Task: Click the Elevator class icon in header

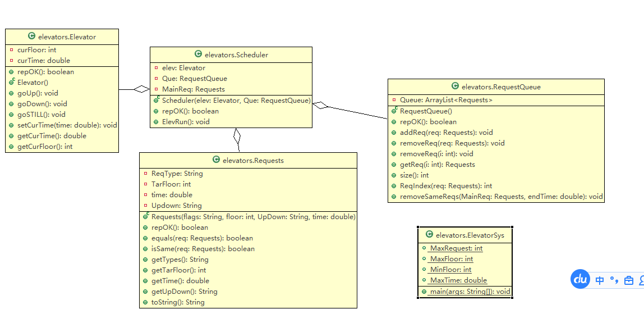Action: (x=32, y=37)
